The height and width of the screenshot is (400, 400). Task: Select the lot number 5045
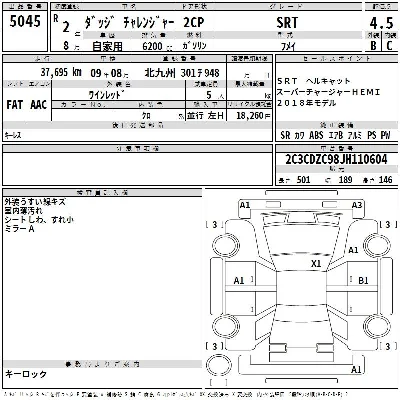(x=25, y=22)
